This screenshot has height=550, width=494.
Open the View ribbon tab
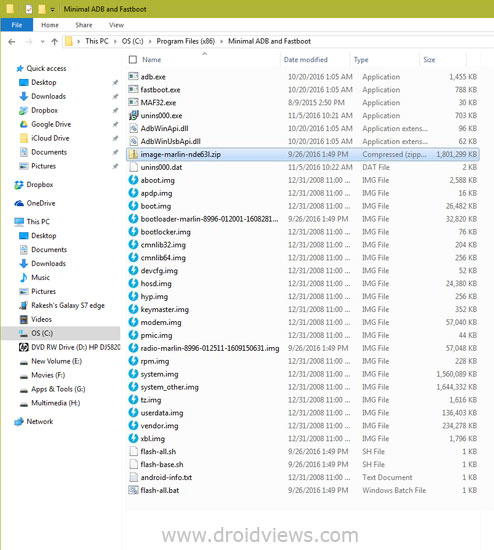(116, 25)
